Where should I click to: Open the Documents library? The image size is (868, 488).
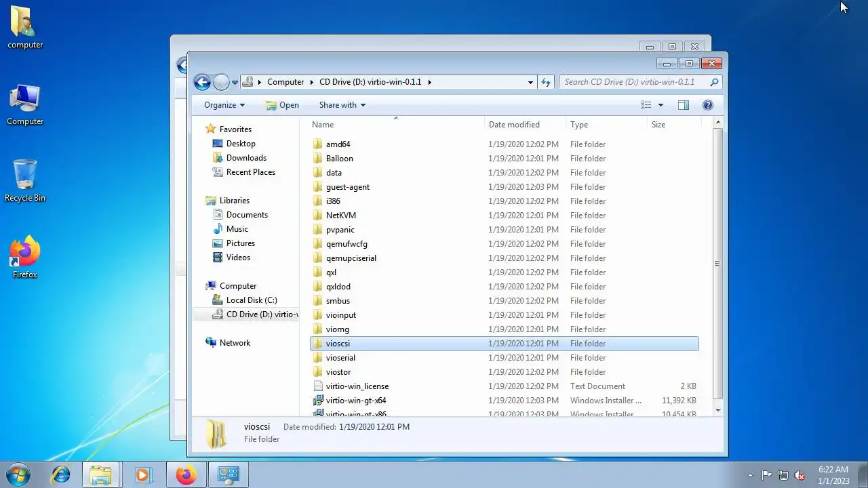tap(247, 215)
